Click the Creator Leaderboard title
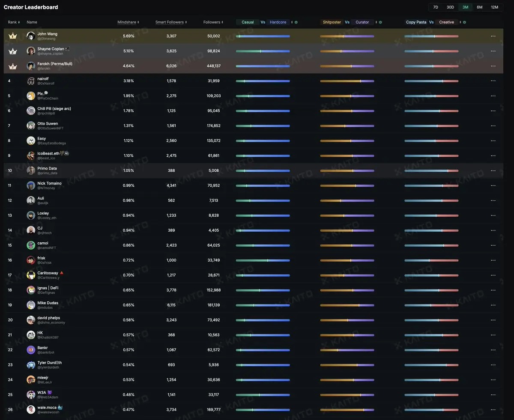Image resolution: width=514 pixels, height=420 pixels. 31,7
